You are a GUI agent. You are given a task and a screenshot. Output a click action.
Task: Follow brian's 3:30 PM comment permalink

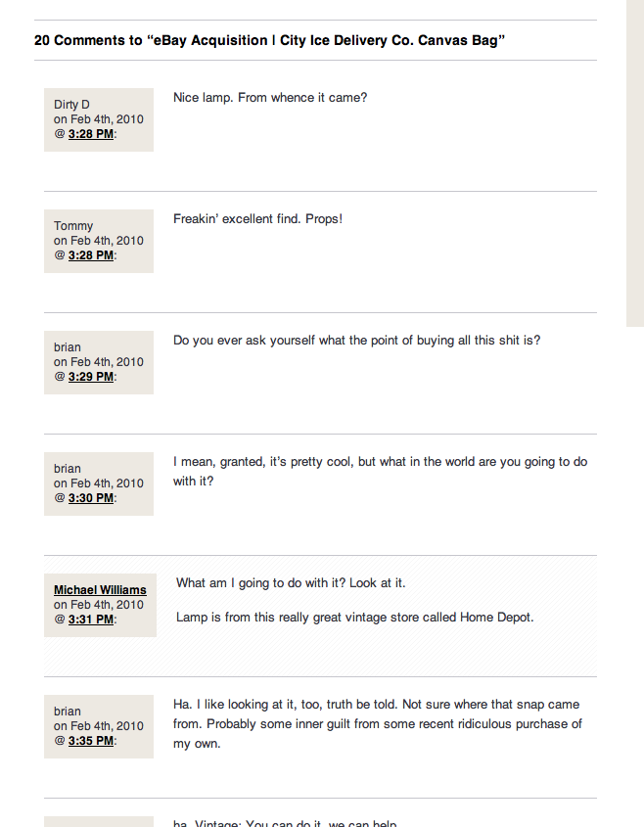tap(91, 498)
